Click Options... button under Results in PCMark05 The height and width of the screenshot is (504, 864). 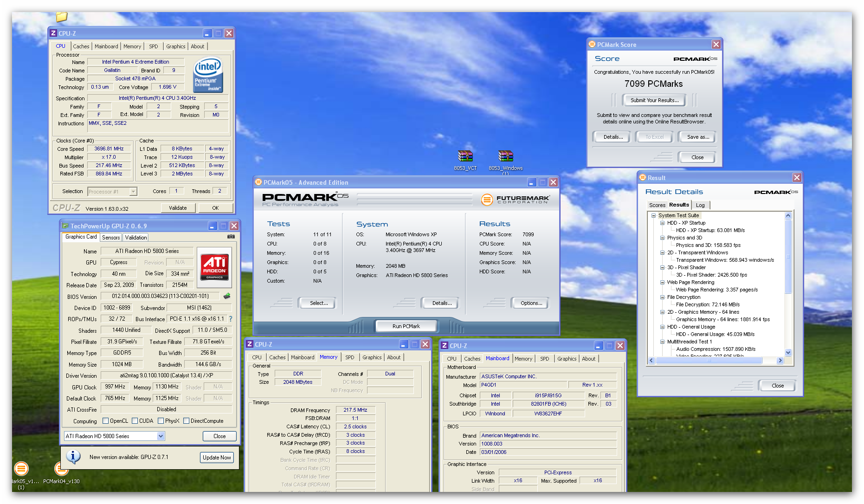(x=531, y=303)
